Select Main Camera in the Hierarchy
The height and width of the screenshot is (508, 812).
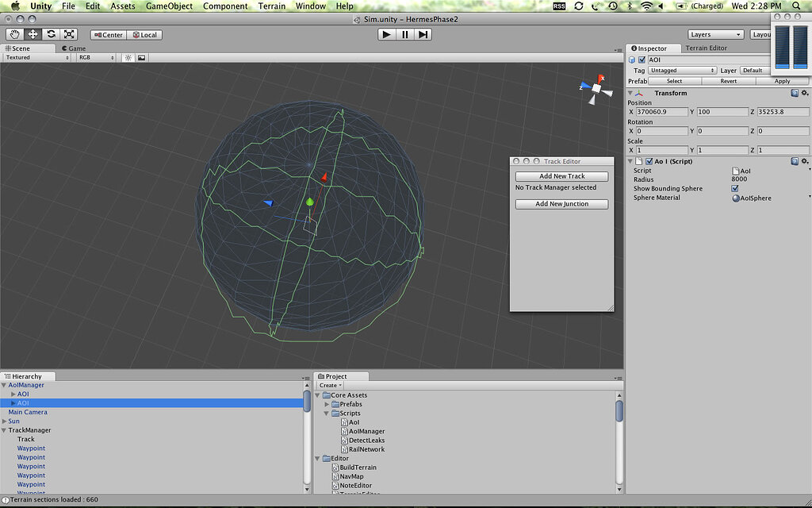click(x=28, y=411)
